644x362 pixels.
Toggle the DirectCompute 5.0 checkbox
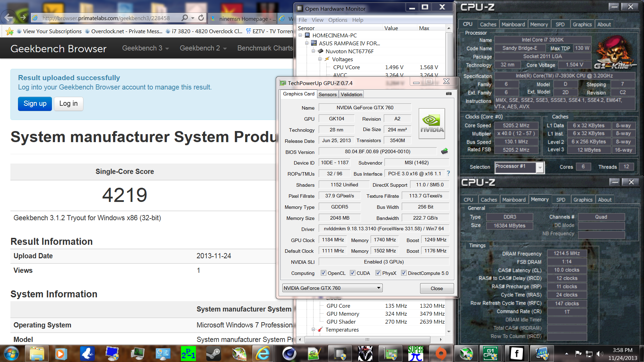(x=403, y=273)
